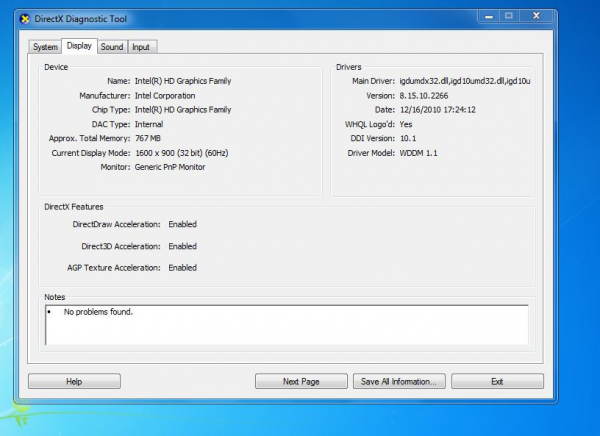Click the 'DirectDraw Acceleration:' label

[117, 224]
